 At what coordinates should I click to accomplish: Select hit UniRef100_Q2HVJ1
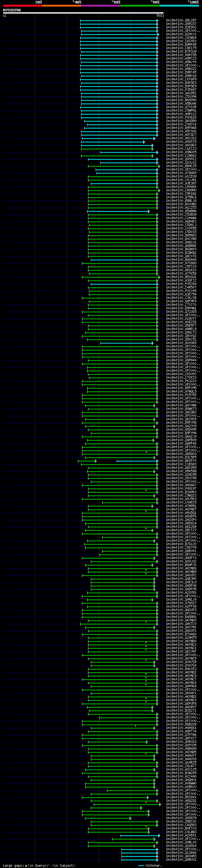[181, 34]
